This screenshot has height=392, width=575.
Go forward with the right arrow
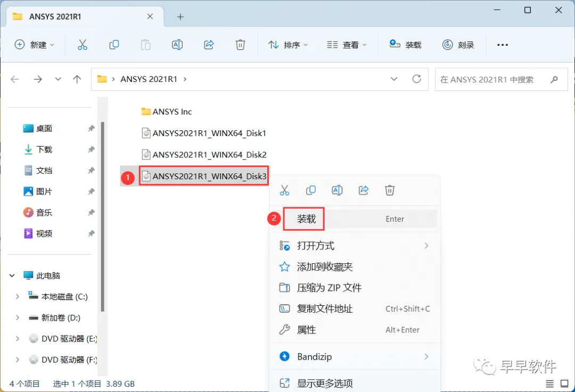coord(38,79)
